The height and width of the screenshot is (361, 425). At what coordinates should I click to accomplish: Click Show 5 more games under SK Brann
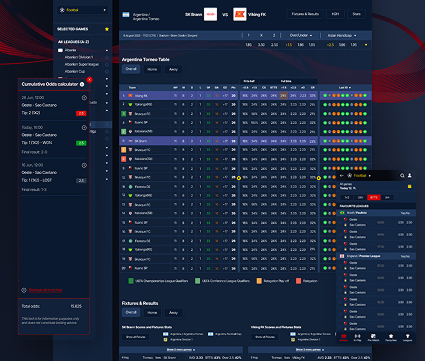click(181, 350)
